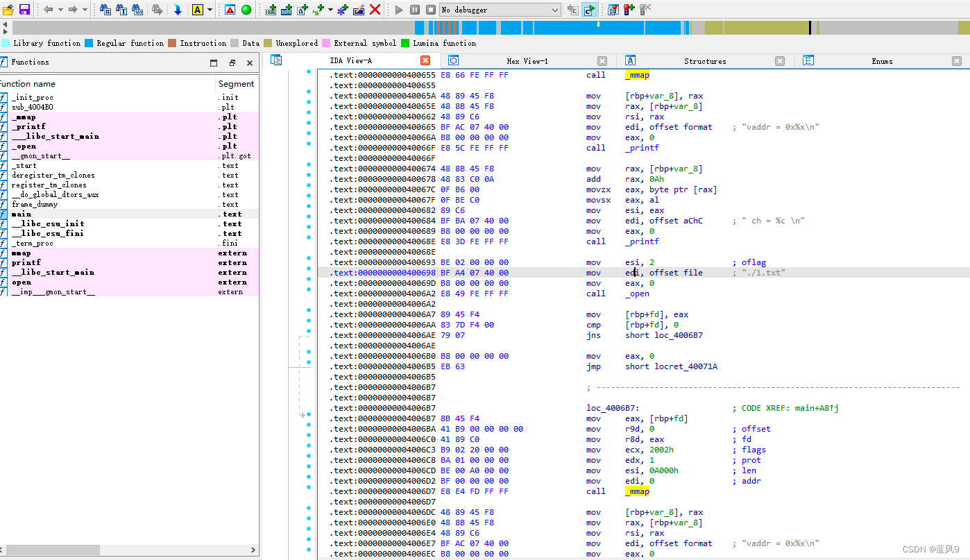Float the Functions panel with its undock button
Viewport: 970px width, 560px height.
(232, 62)
